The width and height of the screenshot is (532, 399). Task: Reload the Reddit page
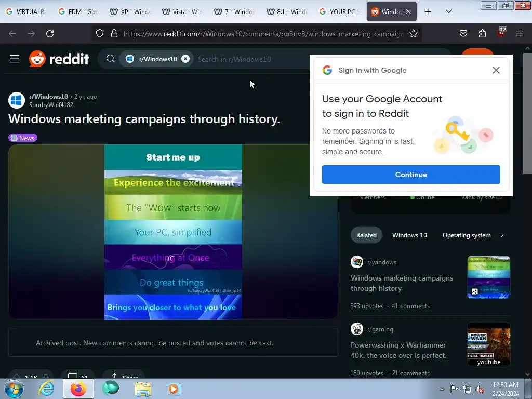[x=50, y=34]
